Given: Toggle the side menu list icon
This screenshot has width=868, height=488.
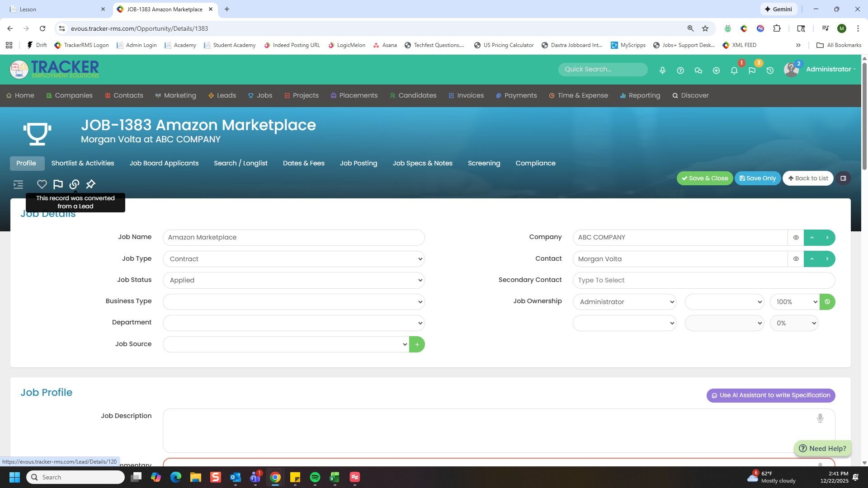Looking at the screenshot, I should point(18,184).
